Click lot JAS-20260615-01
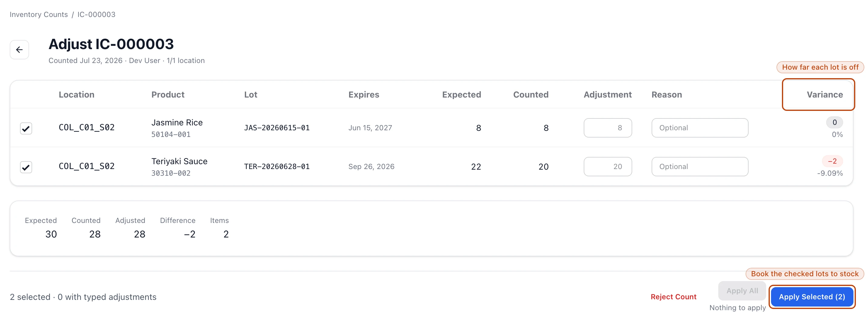 click(x=277, y=128)
